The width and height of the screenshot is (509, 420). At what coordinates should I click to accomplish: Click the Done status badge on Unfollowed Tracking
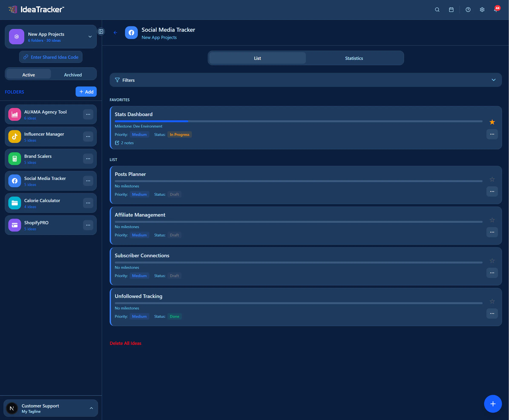(174, 316)
